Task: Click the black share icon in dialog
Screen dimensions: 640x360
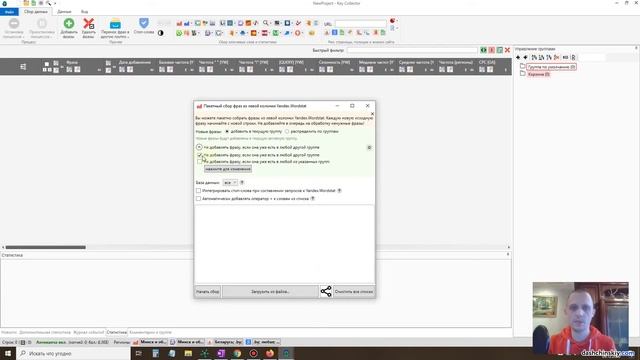Action: [x=326, y=291]
